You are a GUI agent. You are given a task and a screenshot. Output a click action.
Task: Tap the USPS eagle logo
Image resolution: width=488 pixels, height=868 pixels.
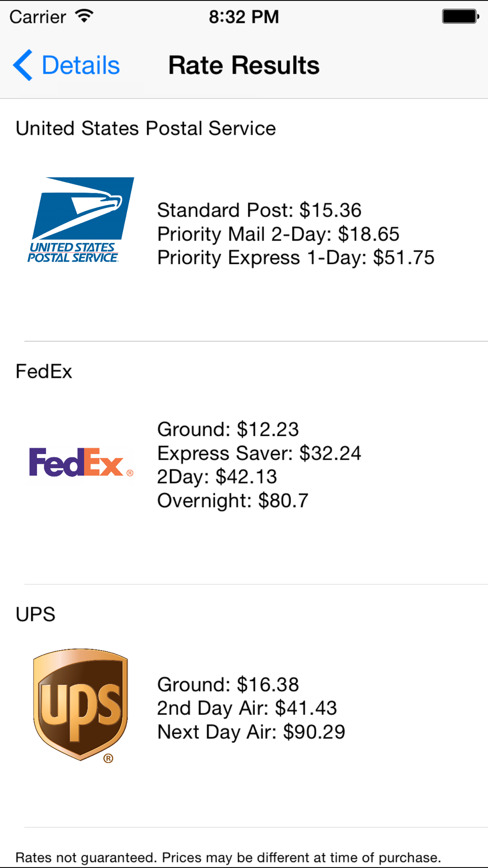click(x=81, y=220)
